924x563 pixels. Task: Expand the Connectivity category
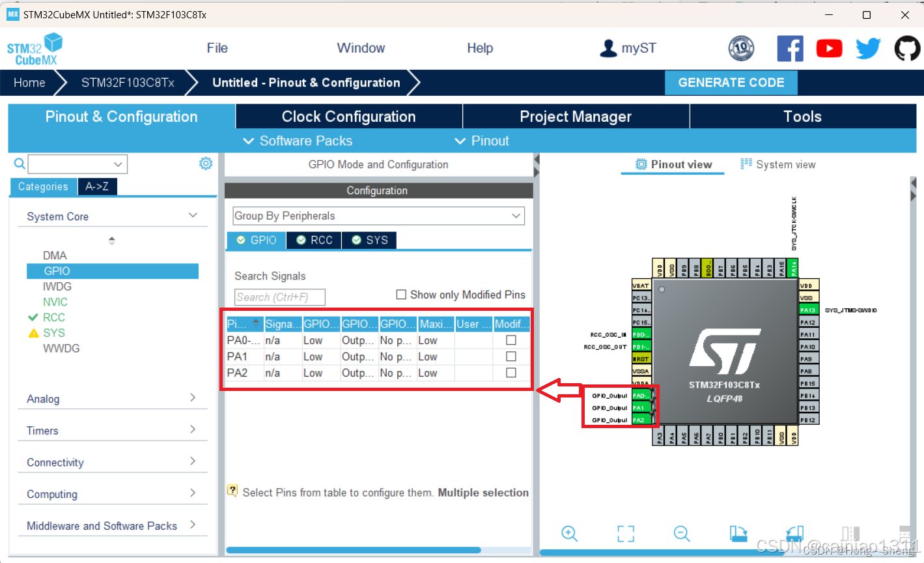click(193, 461)
